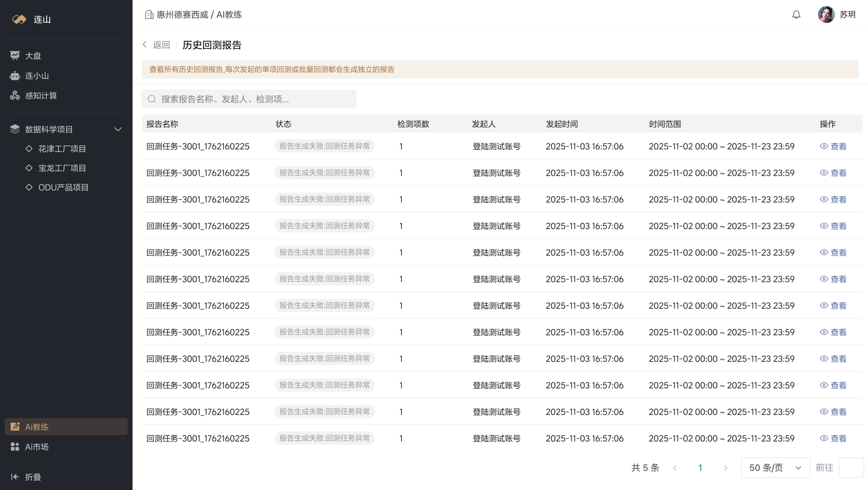The height and width of the screenshot is (490, 868).
Task: Click the 历史回测报告 page title
Action: point(212,45)
